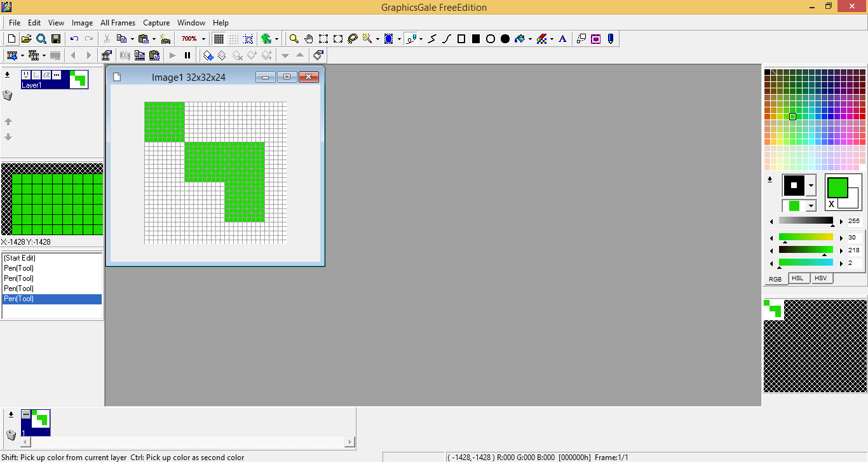Select the Zoom magnifier tool

pyautogui.click(x=294, y=39)
